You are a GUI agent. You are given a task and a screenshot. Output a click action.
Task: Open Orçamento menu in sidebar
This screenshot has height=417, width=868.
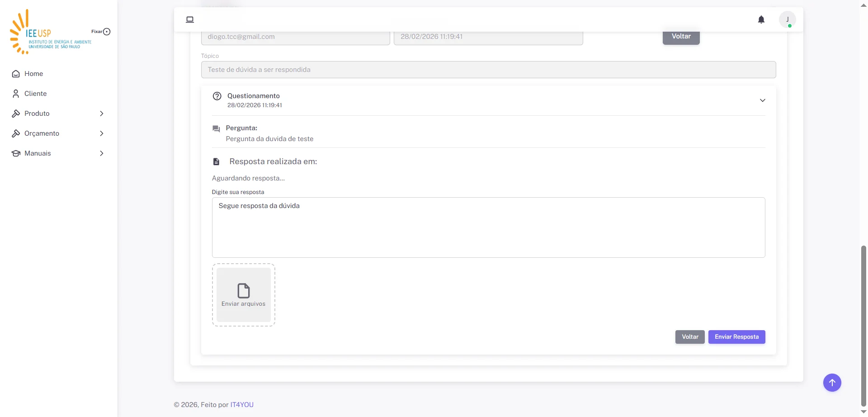[59, 133]
